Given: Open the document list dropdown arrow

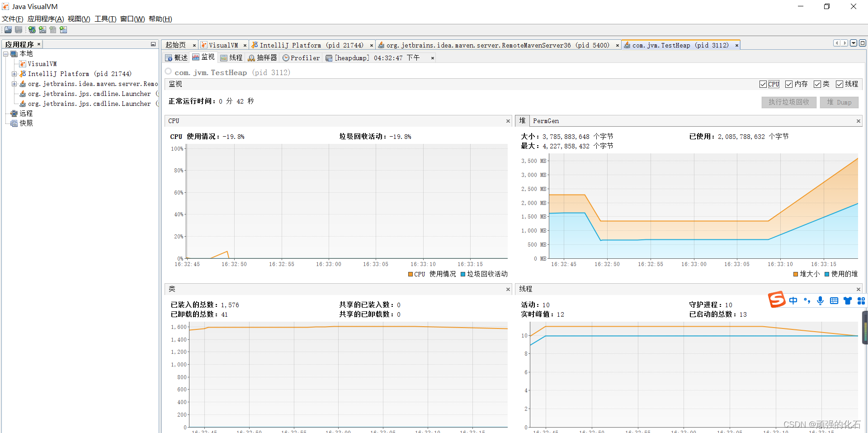Looking at the screenshot, I should point(854,43).
